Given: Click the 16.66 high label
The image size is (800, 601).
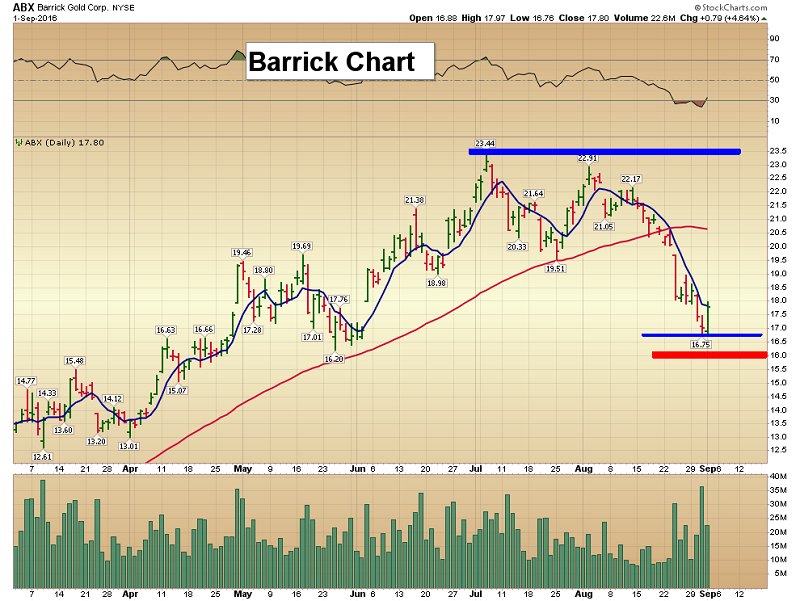Looking at the screenshot, I should coord(204,330).
